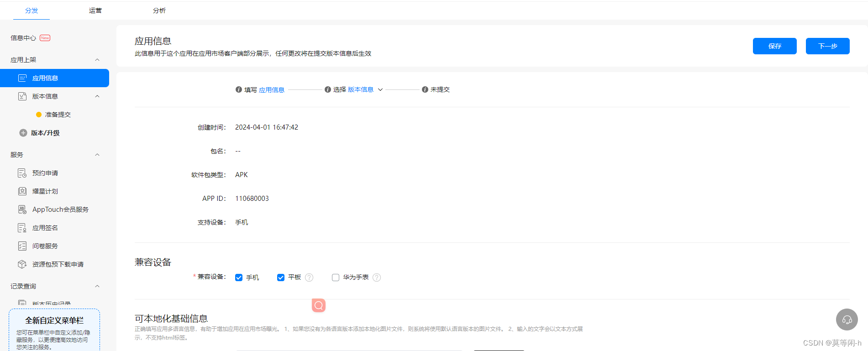Click the 下一步 button
This screenshot has height=351, width=868.
coord(828,46)
